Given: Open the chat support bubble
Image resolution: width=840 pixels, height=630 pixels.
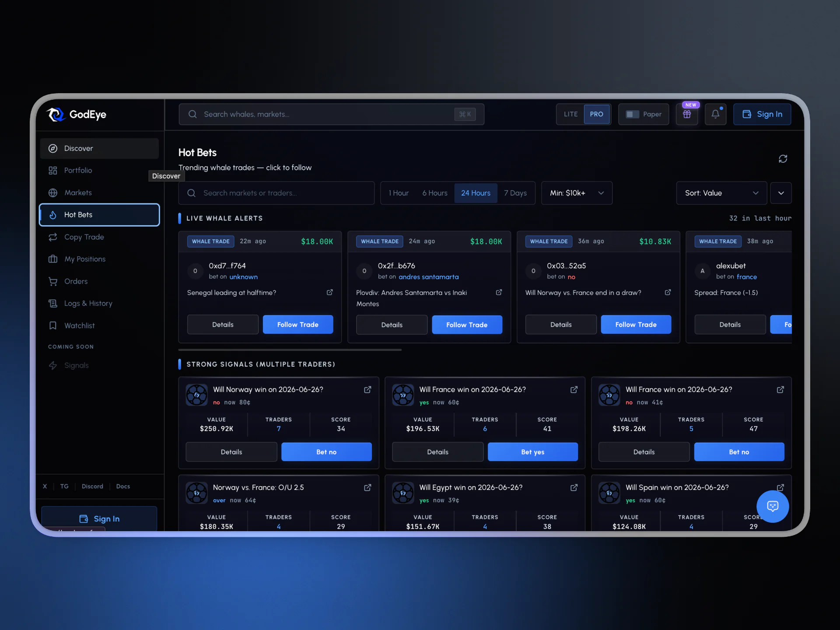Looking at the screenshot, I should pyautogui.click(x=773, y=506).
